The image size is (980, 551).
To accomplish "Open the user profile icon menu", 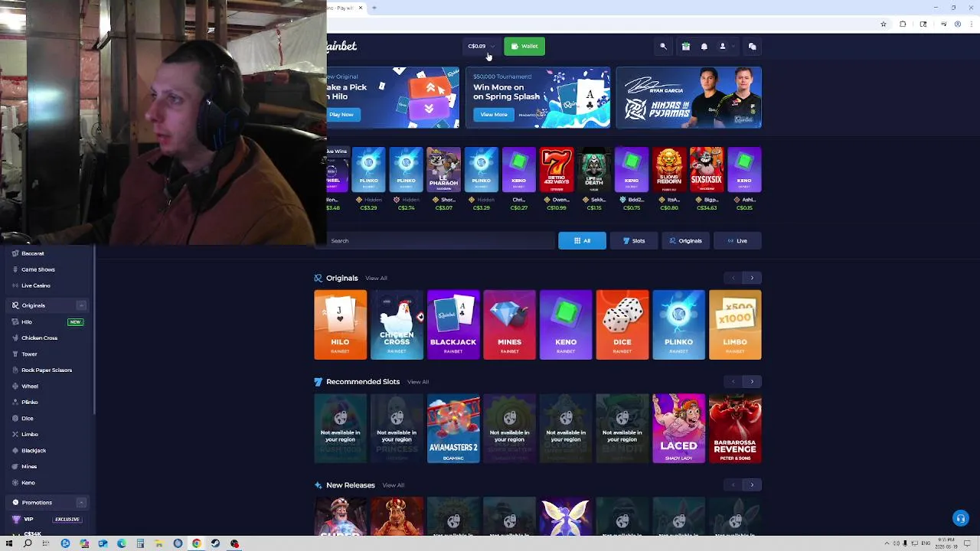I will pos(722,47).
